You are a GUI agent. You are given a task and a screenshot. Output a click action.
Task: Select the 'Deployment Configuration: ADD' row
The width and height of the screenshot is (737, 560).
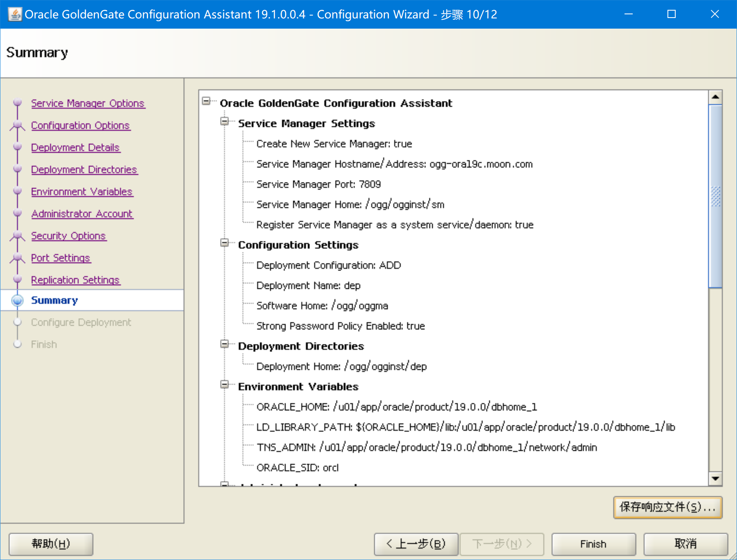point(329,265)
